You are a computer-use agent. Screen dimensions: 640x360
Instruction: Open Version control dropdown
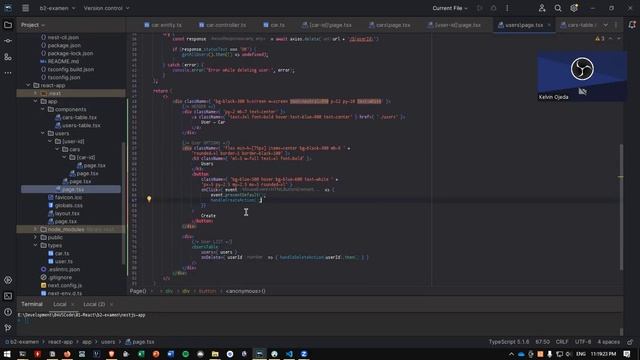pos(106,8)
